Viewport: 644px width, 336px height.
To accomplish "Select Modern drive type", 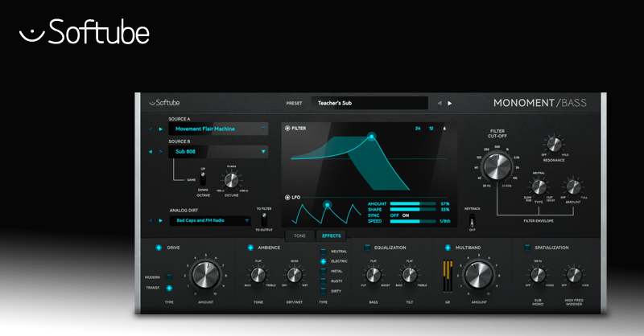I will 169,278.
